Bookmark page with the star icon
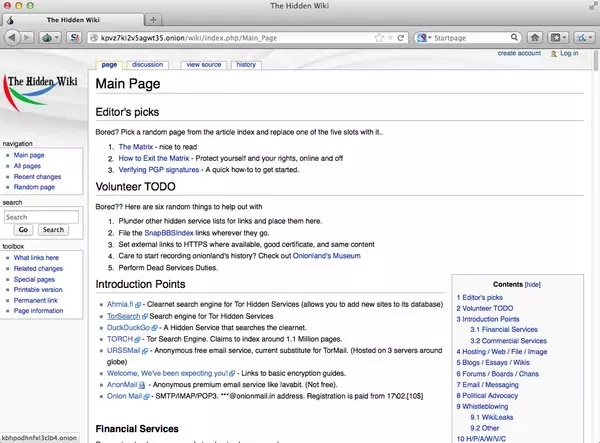Screen dimensions: 600x443 coord(379,37)
